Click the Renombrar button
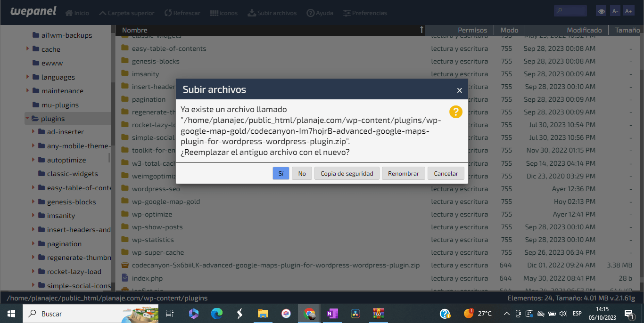644x323 pixels. (x=404, y=173)
